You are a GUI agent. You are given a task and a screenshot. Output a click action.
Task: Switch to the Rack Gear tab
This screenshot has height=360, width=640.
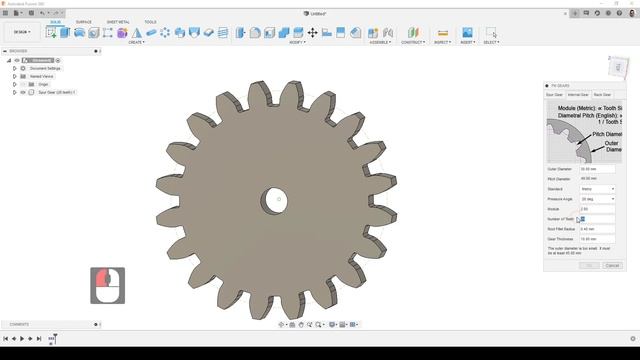[602, 95]
